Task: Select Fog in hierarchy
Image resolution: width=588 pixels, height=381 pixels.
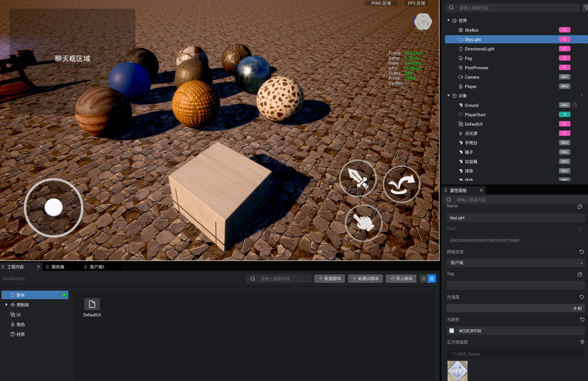Action: 468,58
